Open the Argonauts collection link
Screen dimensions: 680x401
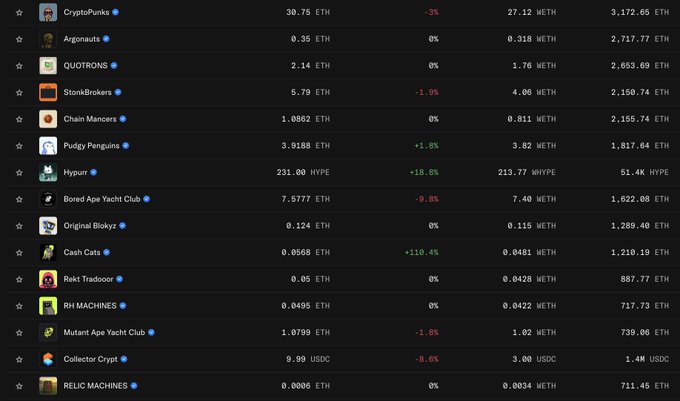(x=82, y=39)
